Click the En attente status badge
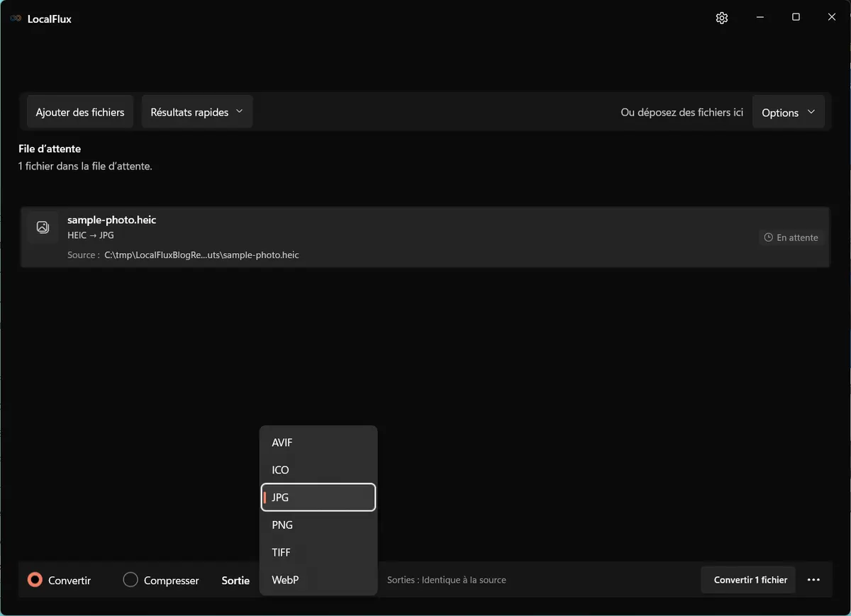This screenshot has width=851, height=616. pyautogui.click(x=791, y=237)
